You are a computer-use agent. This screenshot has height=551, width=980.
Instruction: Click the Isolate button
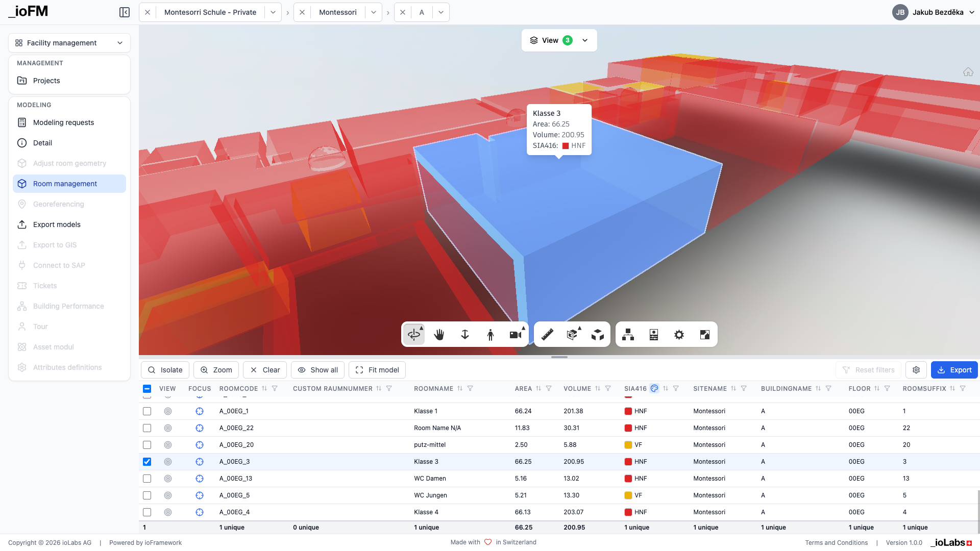coord(165,370)
